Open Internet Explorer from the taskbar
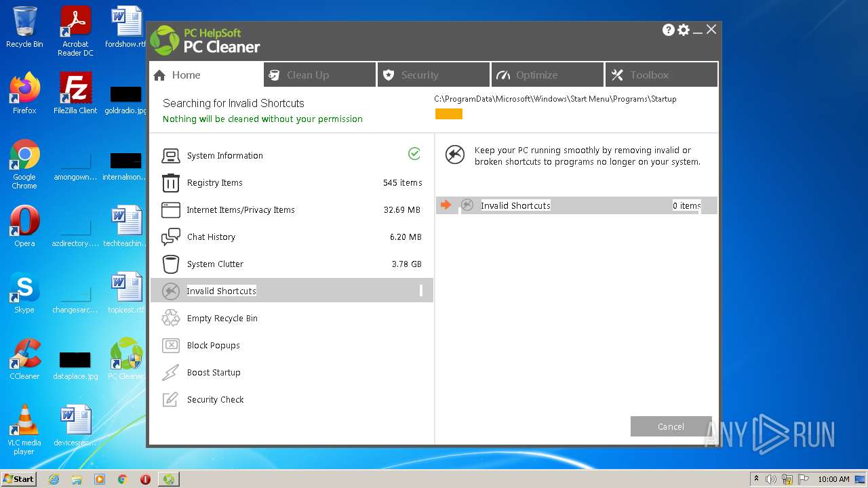The image size is (868, 488). (54, 479)
